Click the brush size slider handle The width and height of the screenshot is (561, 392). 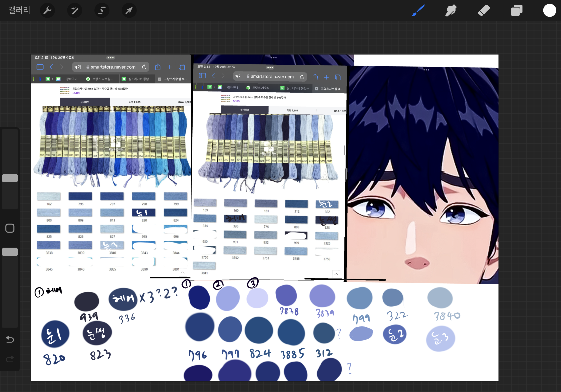pos(10,178)
